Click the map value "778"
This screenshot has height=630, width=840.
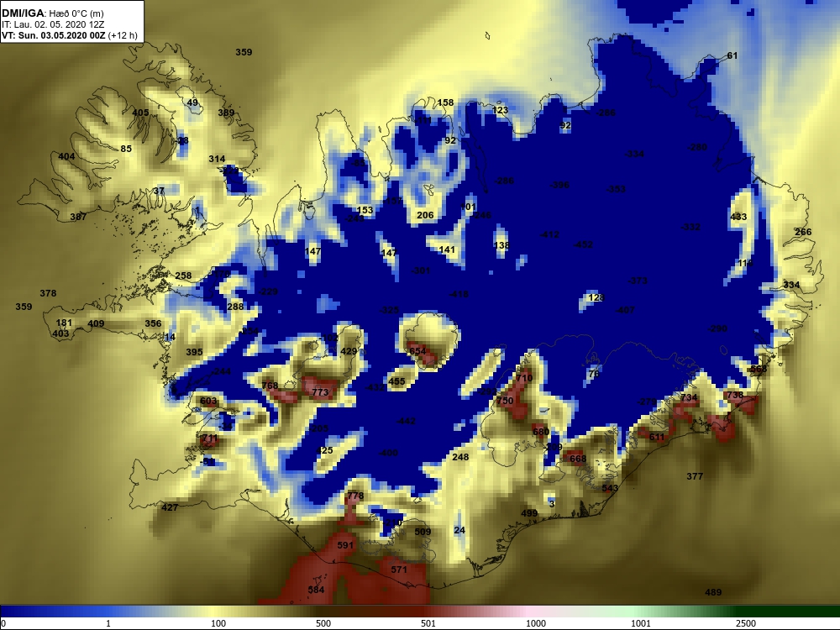click(x=355, y=496)
